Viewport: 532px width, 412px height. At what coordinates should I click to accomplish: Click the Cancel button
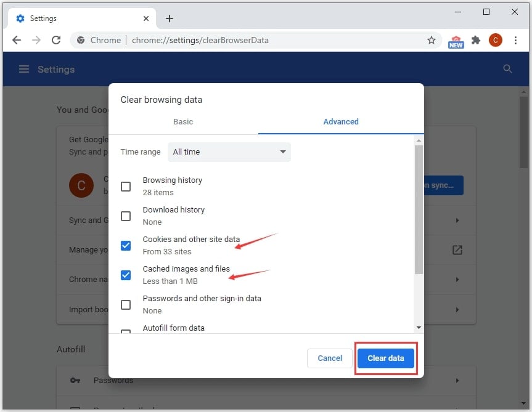329,358
